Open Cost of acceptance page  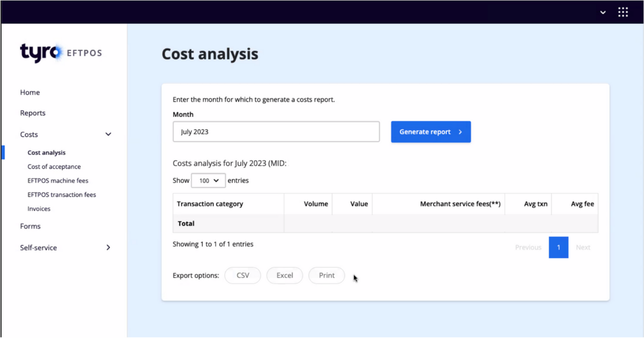coord(54,167)
